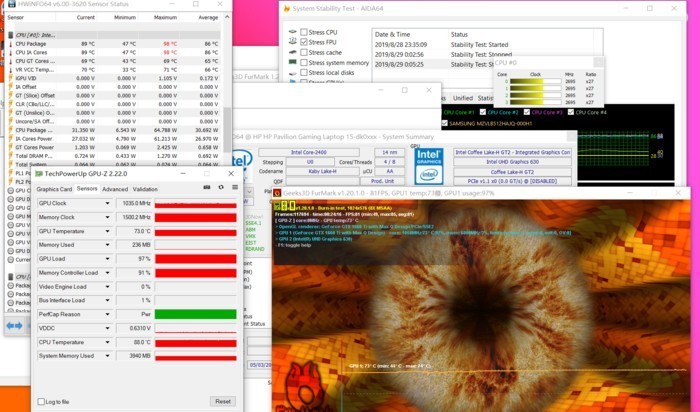Screen dimensions: 700x412
Task: Open the GPU Load sensor dropdown
Action: 108,259
